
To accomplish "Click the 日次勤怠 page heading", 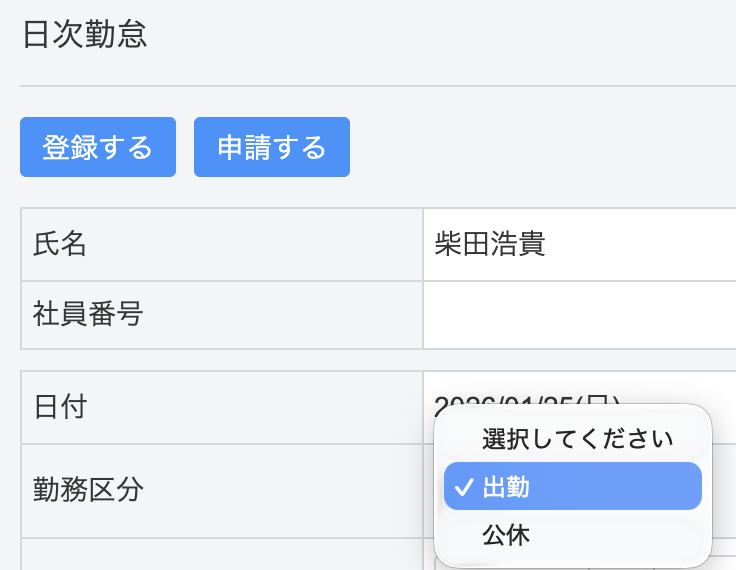I will coord(85,35).
